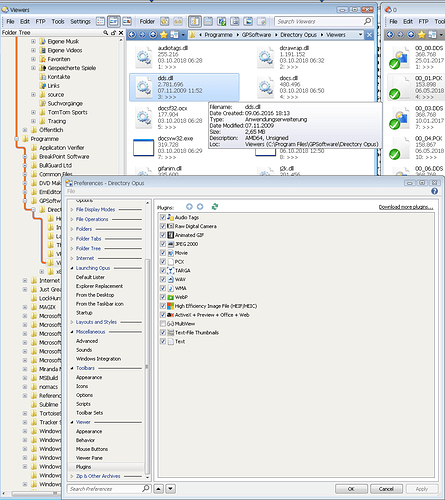
Task: Open Tools menu in Viewers lister
Action: 58,21
